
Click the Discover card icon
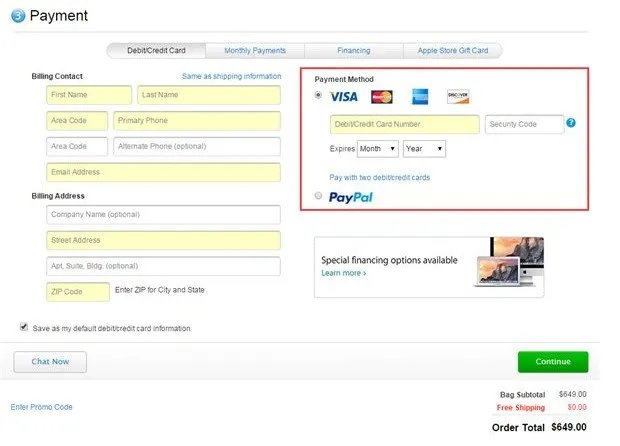point(458,96)
